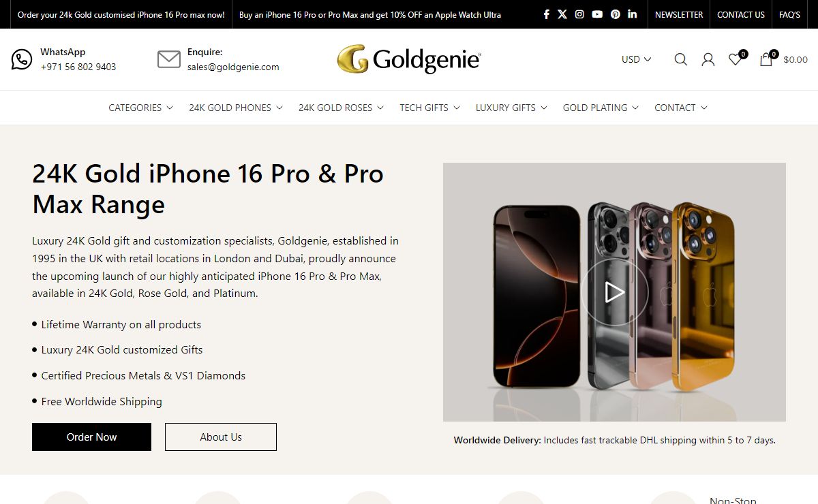Click the Order Now button
This screenshot has width=818, height=504.
click(x=91, y=437)
